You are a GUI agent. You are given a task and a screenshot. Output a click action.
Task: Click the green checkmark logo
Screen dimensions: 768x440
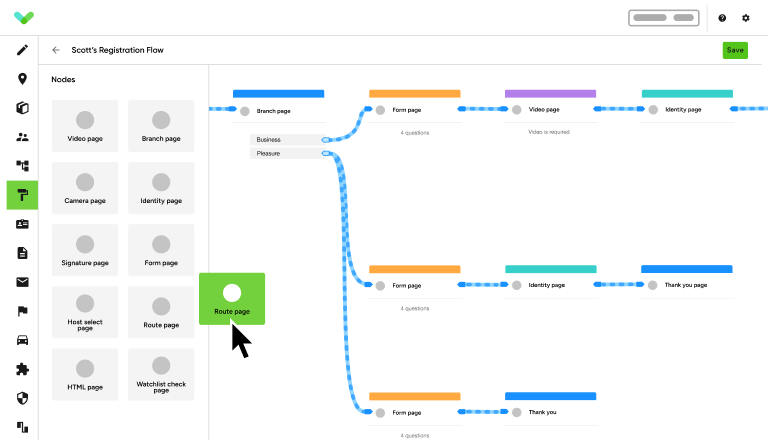(24, 18)
